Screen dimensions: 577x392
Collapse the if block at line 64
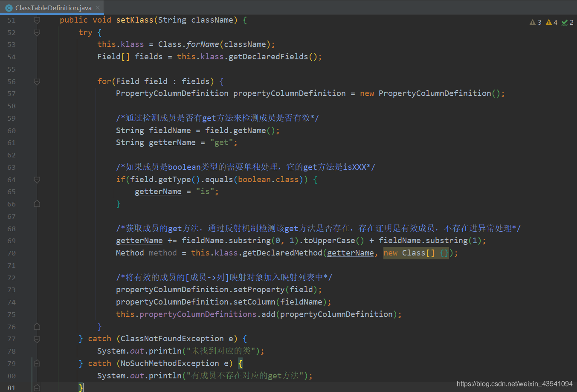[37, 180]
